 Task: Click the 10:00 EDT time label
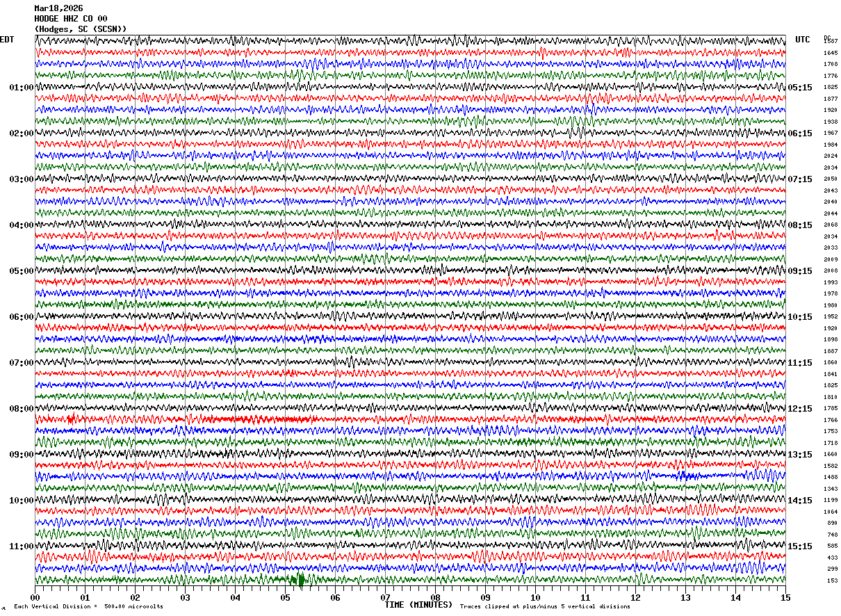(x=22, y=501)
